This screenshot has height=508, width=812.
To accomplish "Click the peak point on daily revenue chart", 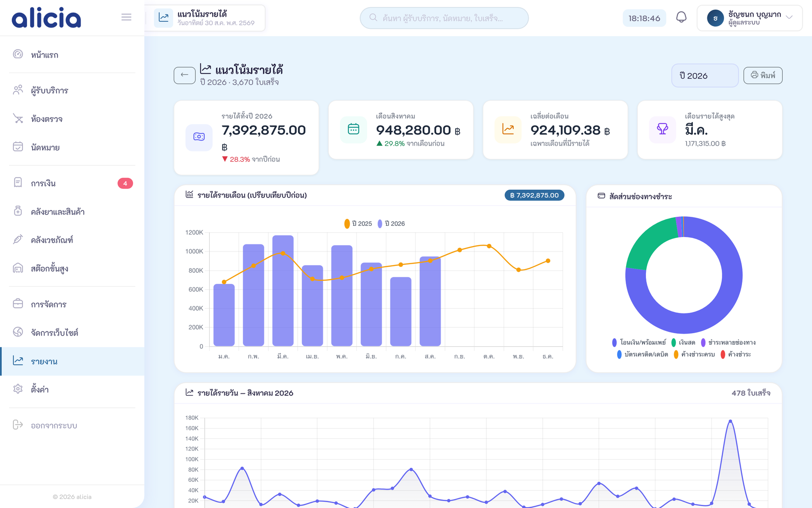I will click(730, 421).
